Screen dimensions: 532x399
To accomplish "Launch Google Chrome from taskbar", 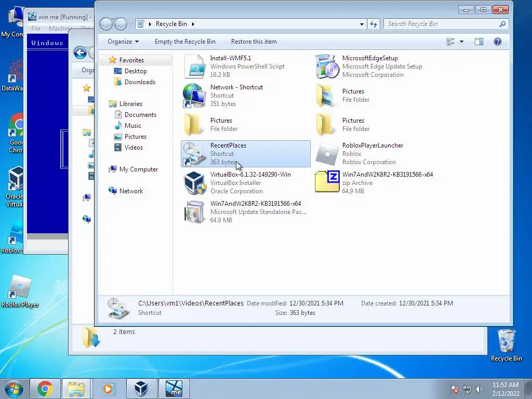I will point(45,389).
